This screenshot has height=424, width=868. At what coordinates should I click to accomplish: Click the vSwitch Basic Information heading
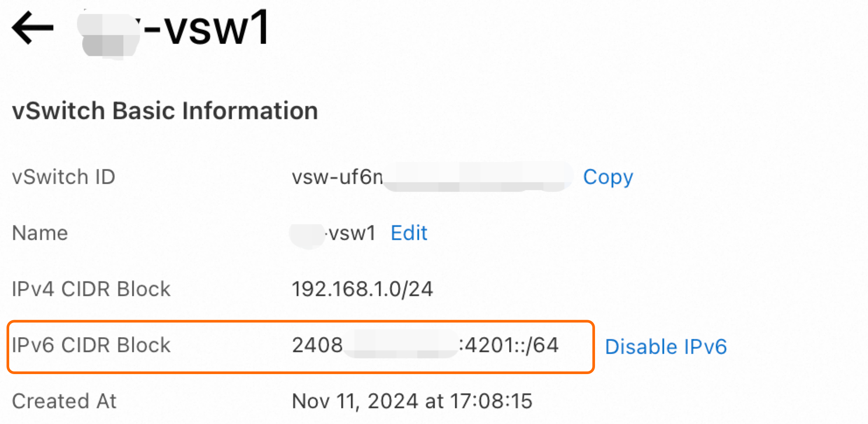[164, 110]
